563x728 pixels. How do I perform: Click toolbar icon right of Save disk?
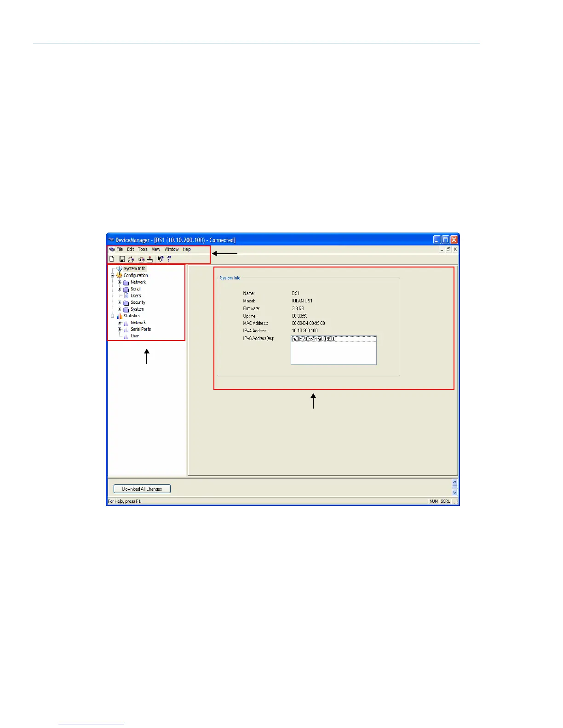pos(131,259)
